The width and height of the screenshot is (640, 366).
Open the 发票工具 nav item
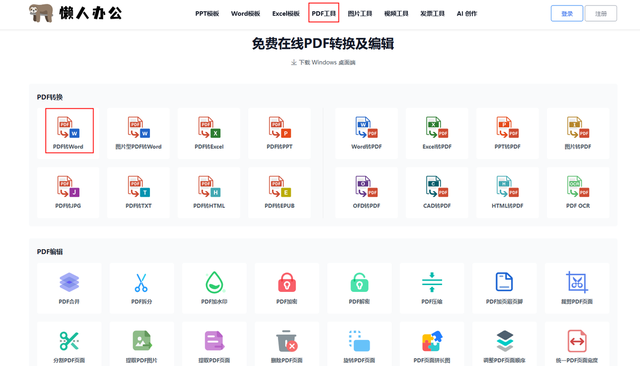click(432, 13)
